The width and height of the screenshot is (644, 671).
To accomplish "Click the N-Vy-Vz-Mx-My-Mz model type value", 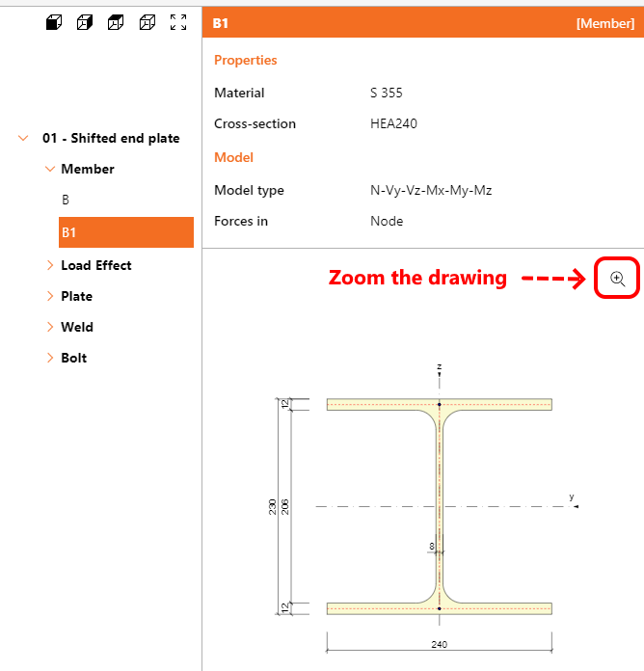I will coord(431,190).
